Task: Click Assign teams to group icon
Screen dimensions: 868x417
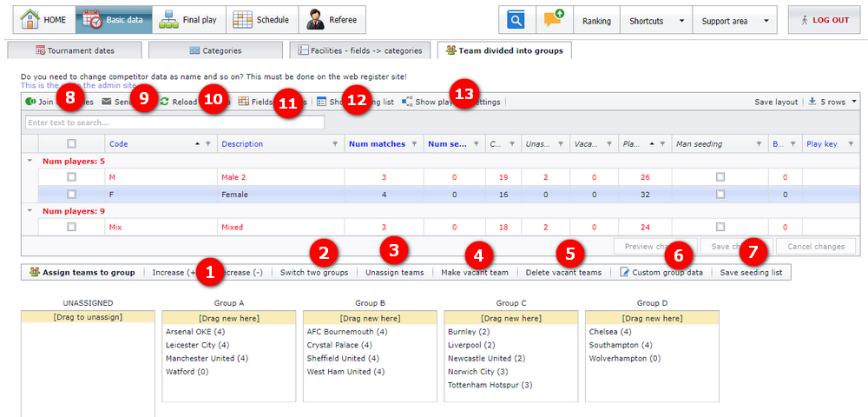Action: click(x=35, y=272)
